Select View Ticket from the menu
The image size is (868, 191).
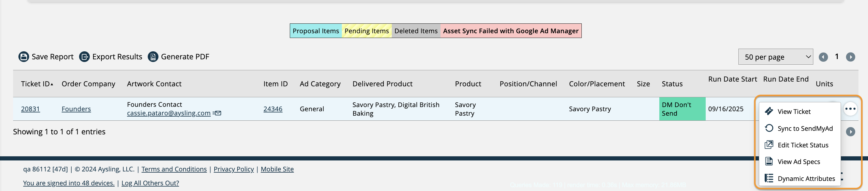[x=793, y=112]
